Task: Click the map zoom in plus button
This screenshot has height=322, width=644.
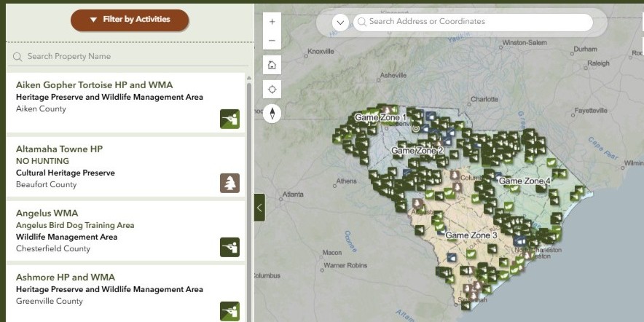Action: pyautogui.click(x=272, y=22)
